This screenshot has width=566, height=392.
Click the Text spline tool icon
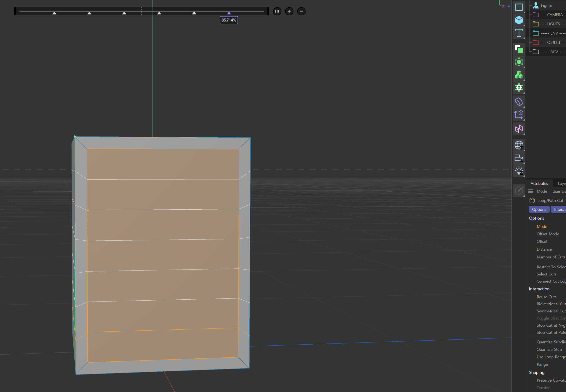click(519, 33)
